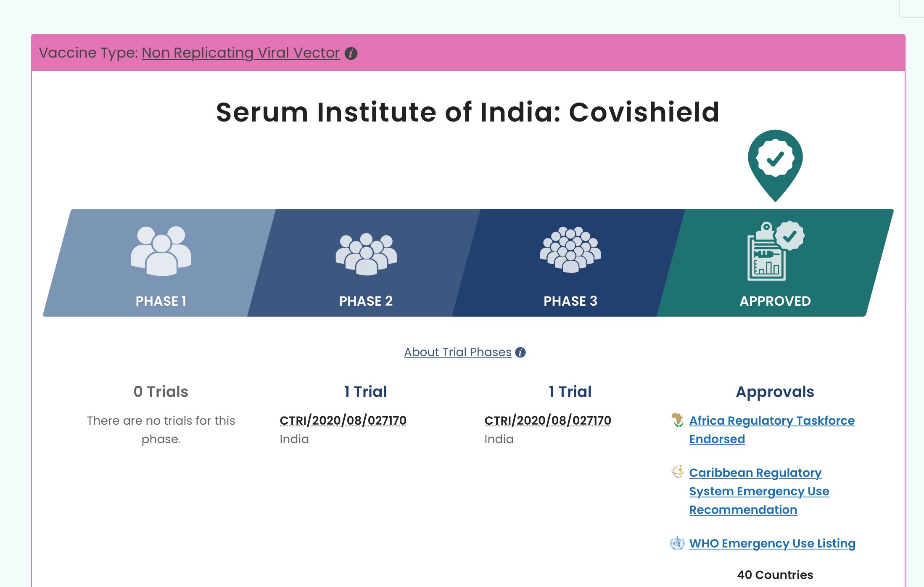Click the 'Serum Institute of India: Covishield' title
924x587 pixels.
click(468, 112)
